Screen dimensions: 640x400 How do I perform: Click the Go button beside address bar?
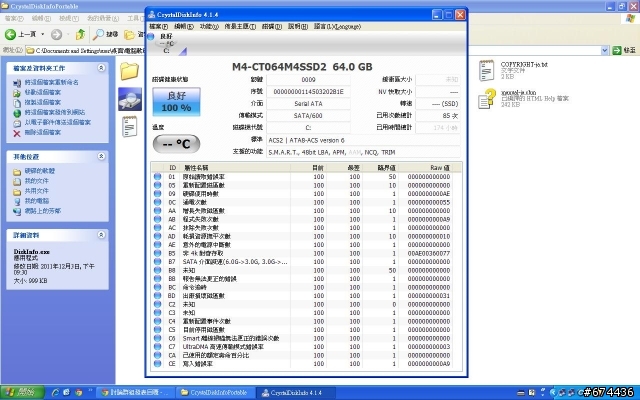tap(624, 50)
